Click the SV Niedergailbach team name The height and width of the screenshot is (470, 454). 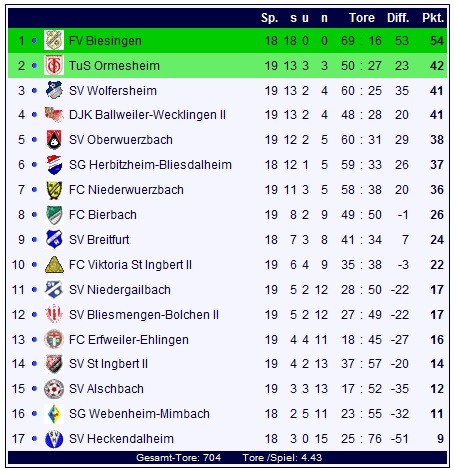tap(120, 290)
